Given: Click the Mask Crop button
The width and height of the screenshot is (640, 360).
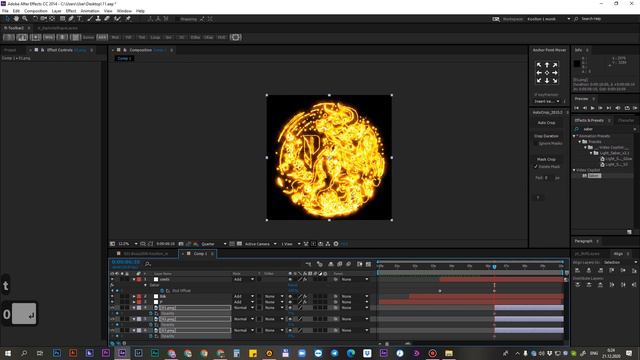Looking at the screenshot, I should 546,159.
